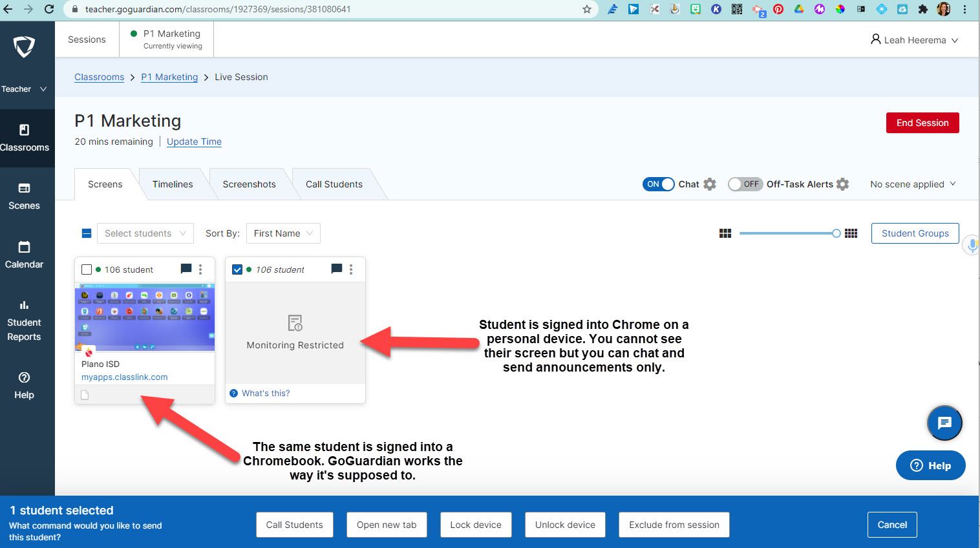Open Scenes in the left sidebar
This screenshot has height=548, width=980.
point(24,196)
